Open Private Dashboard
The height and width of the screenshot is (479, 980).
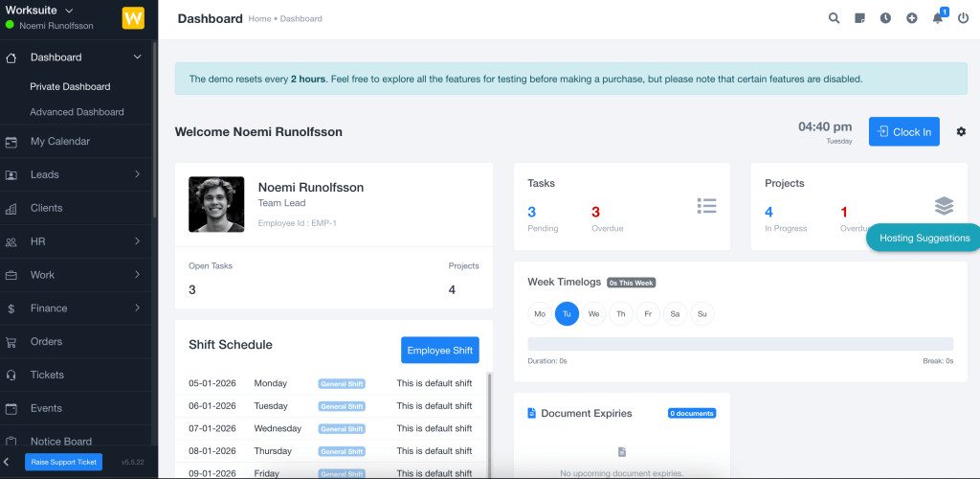pos(70,87)
